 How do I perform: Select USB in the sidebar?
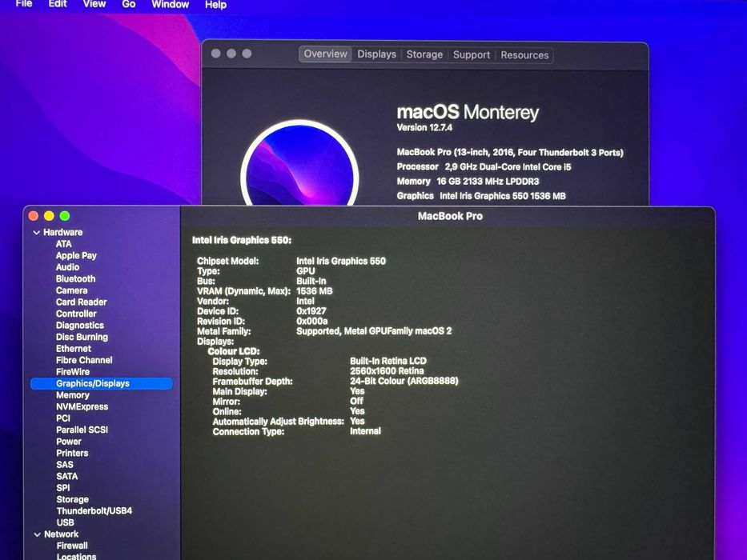[66, 522]
